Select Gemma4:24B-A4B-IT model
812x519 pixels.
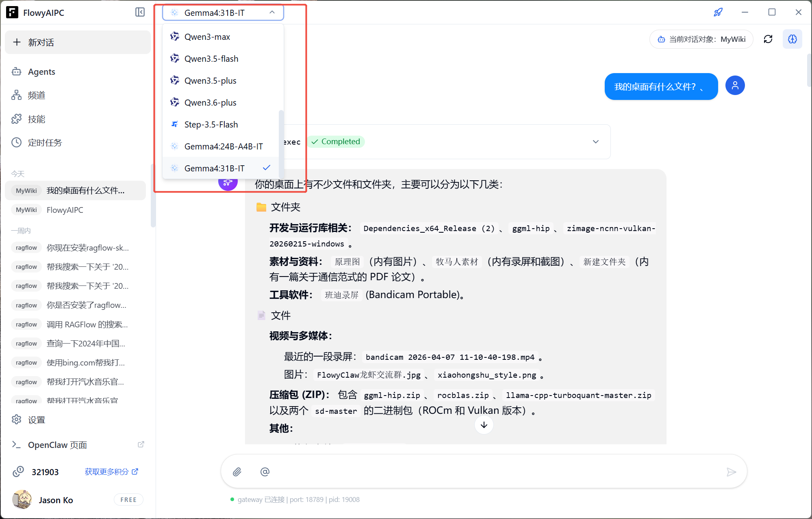coord(221,146)
